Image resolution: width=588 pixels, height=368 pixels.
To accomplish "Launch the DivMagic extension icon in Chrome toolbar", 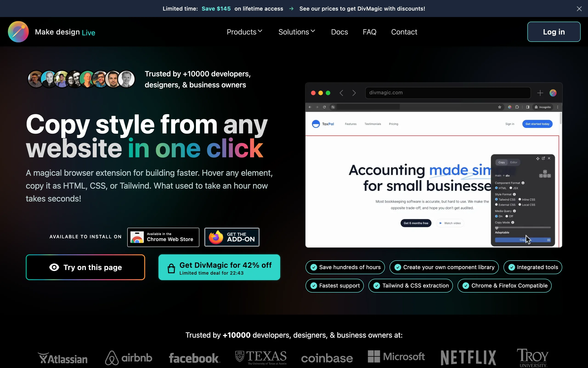I will coord(510,107).
